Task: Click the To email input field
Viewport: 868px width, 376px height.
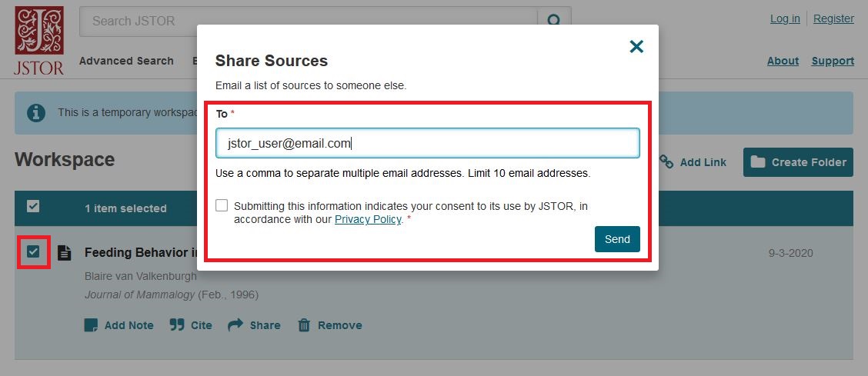Action: (428, 144)
